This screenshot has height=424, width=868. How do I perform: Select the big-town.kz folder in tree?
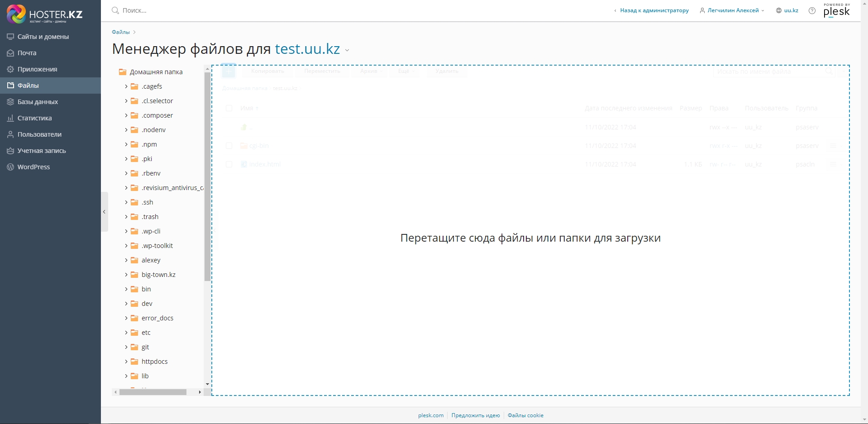[158, 275]
